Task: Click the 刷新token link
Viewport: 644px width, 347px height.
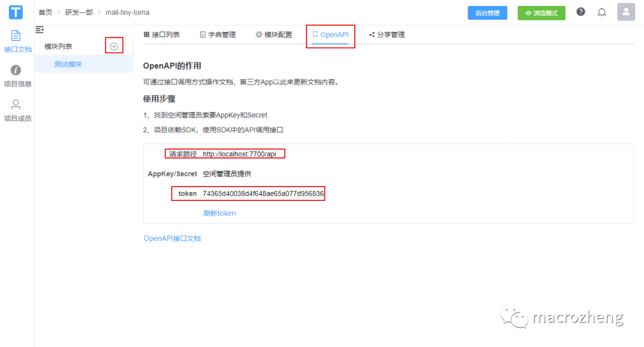Action: [219, 213]
